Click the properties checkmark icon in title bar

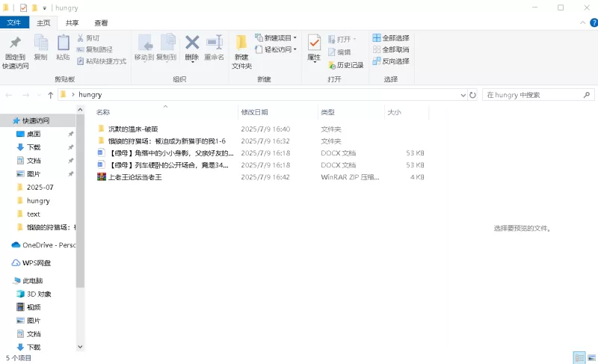(x=23, y=7)
